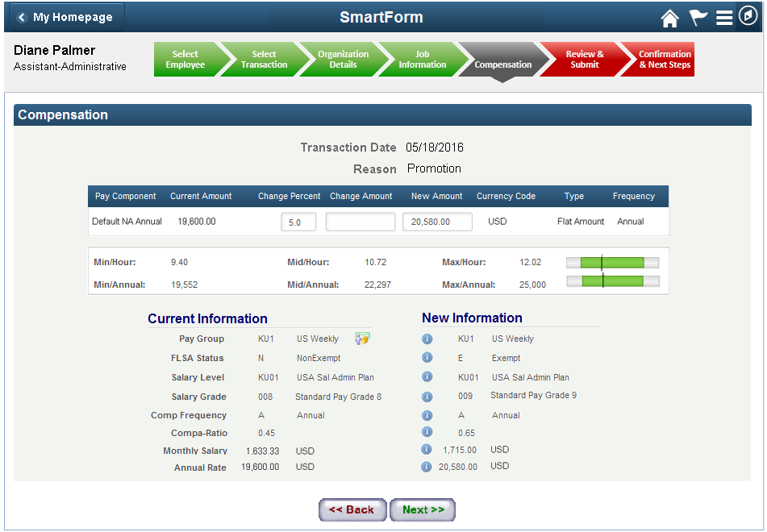Screen dimensions: 767x532
Task: Go to the Select Employee step
Action: 187,59
